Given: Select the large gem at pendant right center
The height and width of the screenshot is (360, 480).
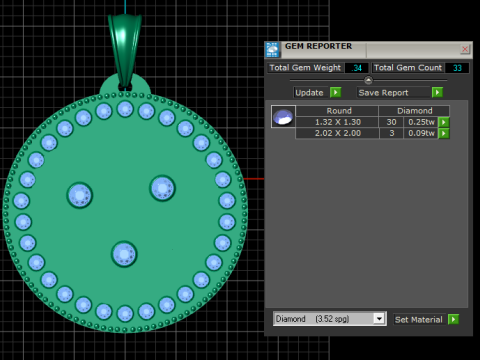Looking at the screenshot, I should [x=162, y=188].
